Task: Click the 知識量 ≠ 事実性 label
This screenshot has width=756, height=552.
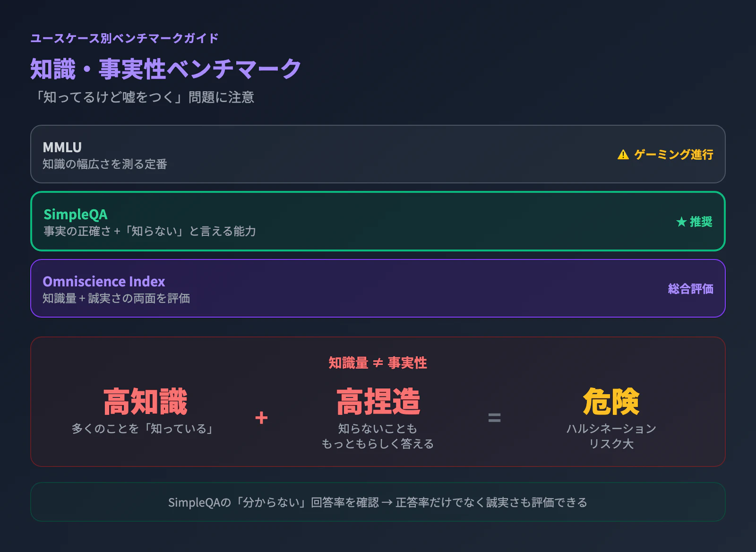Action: (x=378, y=363)
